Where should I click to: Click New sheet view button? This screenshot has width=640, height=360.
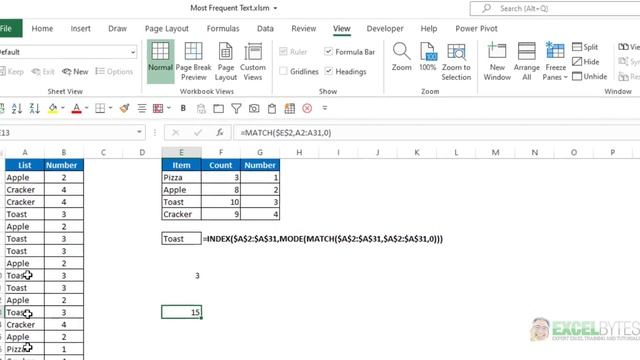(x=75, y=71)
